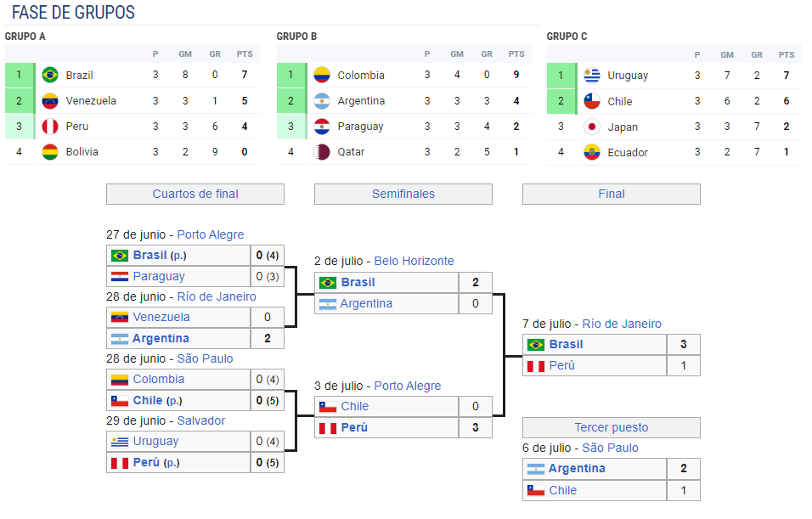Click the Japan flag icon in Grupo C
The image size is (812, 519).
592,127
